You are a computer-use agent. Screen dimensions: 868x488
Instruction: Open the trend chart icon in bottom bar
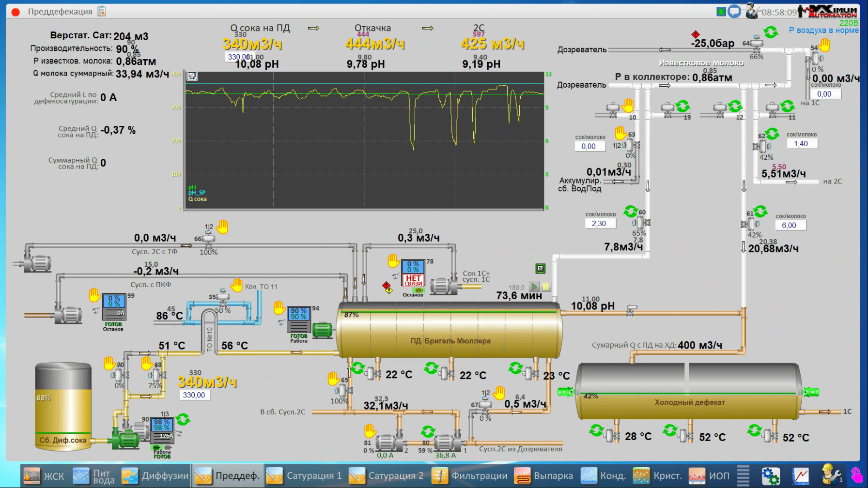tap(800, 476)
